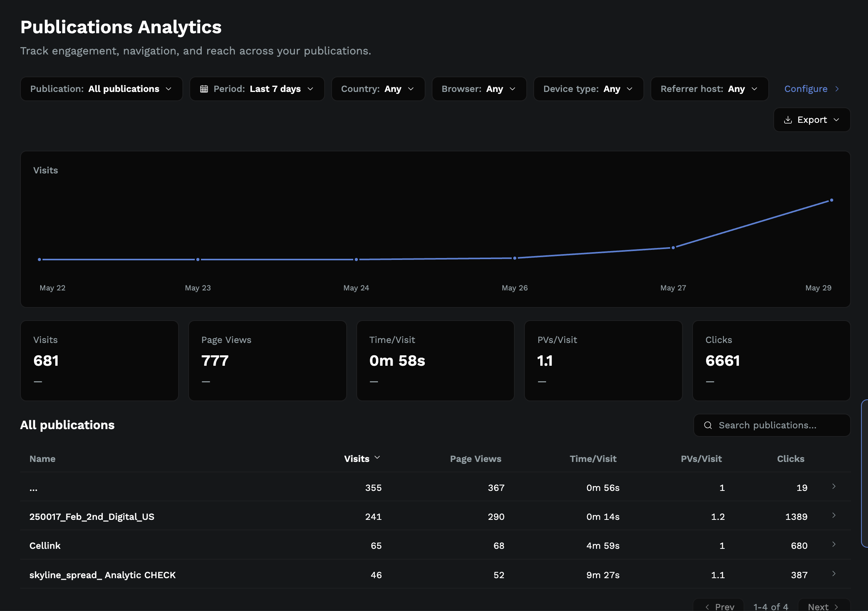Click the Prev pagination button
The height and width of the screenshot is (611, 868).
tap(719, 606)
